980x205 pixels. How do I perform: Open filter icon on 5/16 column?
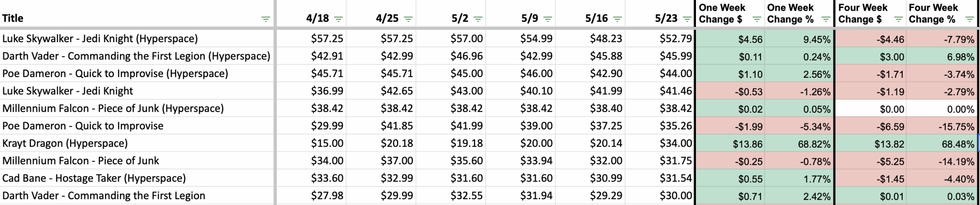coord(617,19)
